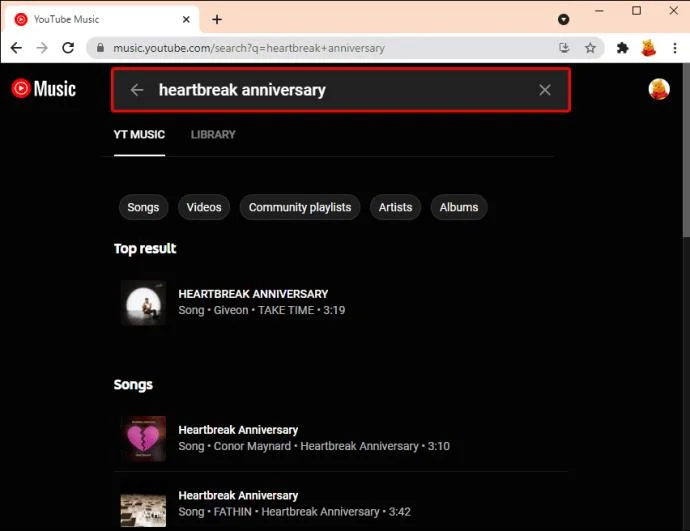Viewport: 690px width, 531px height.
Task: Click the Giveon album art thumbnail
Action: tap(143, 303)
